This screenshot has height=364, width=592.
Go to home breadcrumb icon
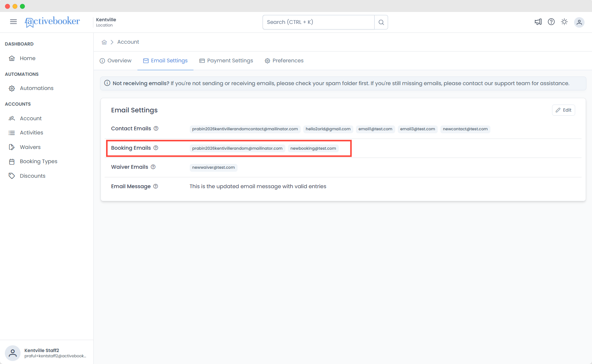[x=104, y=42]
